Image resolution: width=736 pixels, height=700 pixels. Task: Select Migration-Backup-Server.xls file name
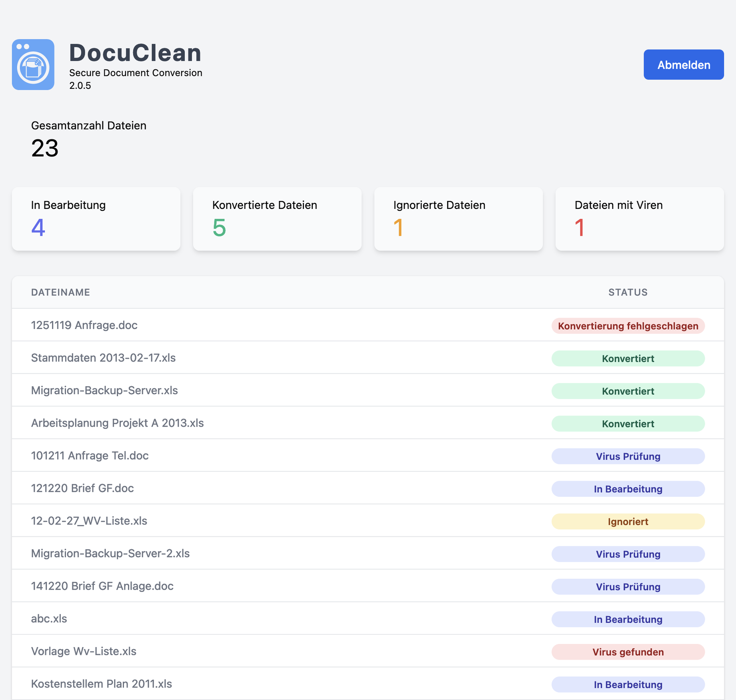pos(104,390)
